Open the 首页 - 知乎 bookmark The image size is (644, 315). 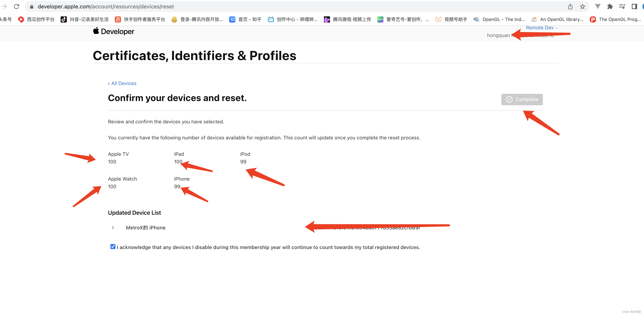pos(245,19)
